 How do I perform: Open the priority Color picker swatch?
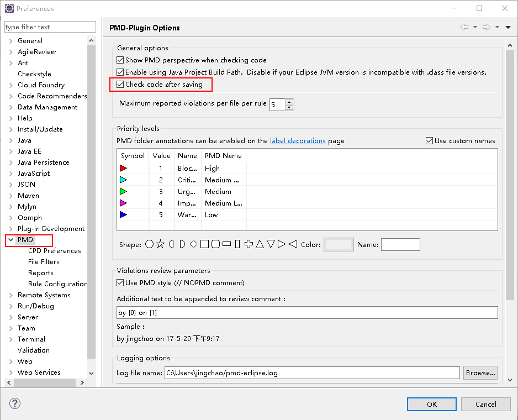coord(339,245)
